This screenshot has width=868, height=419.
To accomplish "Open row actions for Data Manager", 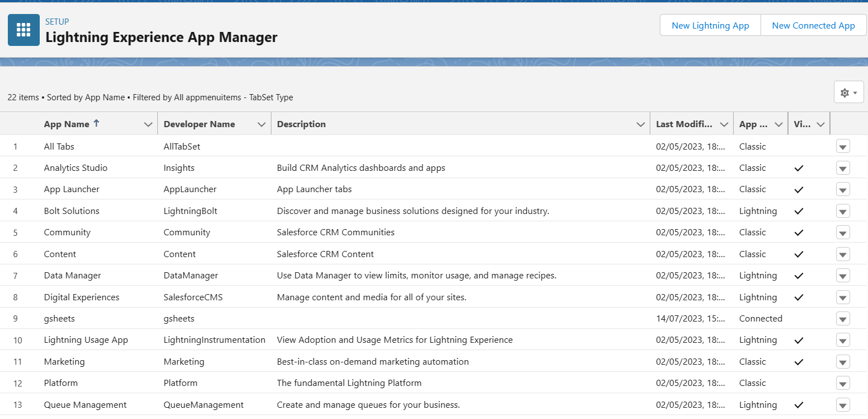I will 843,276.
